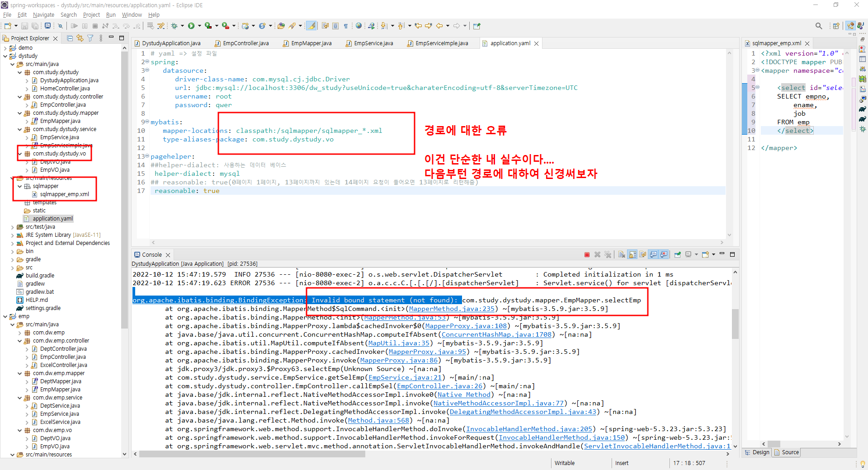Toggle Scroll Lock in Console
Image resolution: width=868 pixels, height=470 pixels.
click(x=632, y=255)
